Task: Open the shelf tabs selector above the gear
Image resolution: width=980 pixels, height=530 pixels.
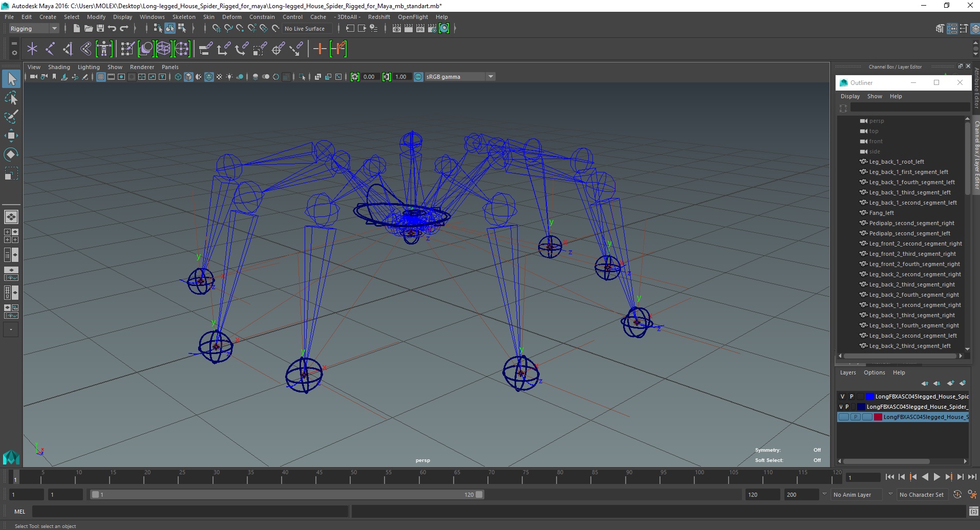Action: tap(14, 43)
